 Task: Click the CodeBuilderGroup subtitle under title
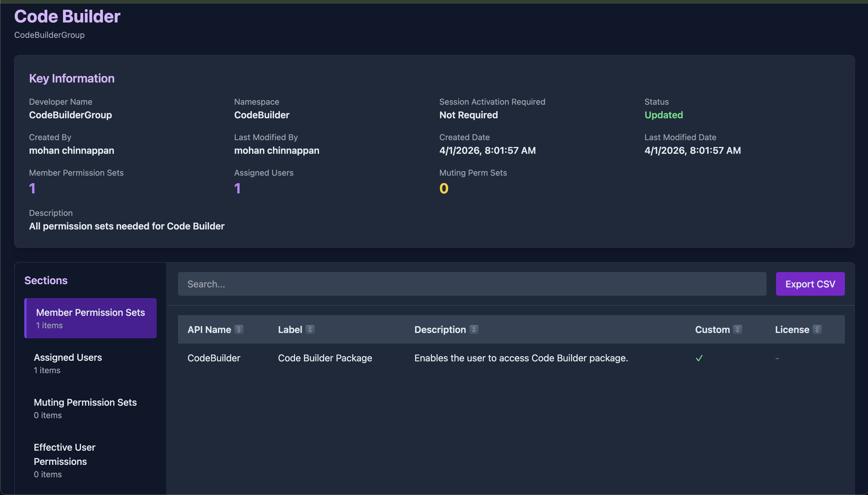click(49, 35)
